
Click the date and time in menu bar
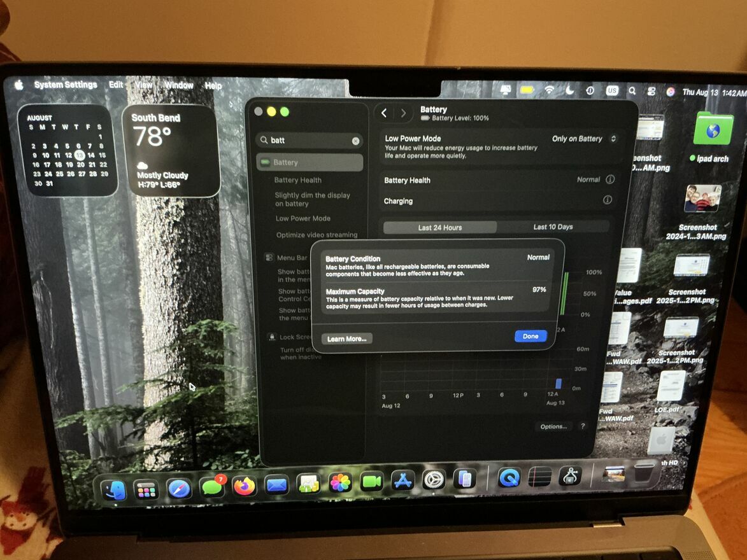[x=714, y=93]
